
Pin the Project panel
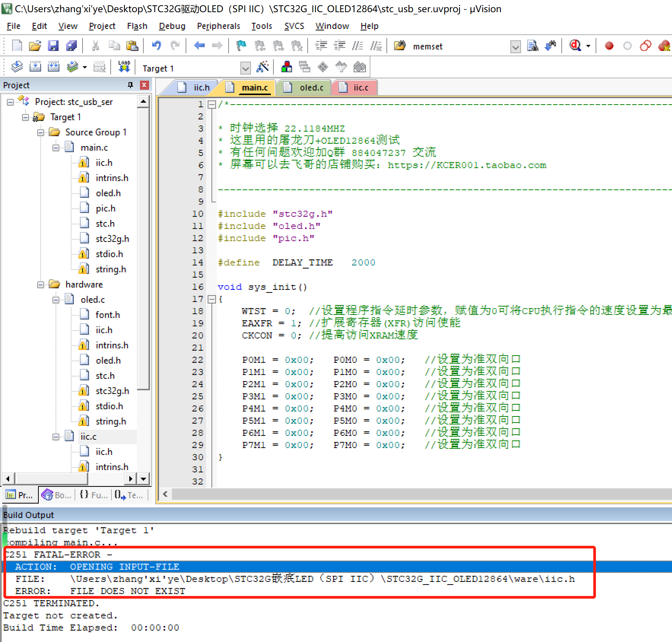130,85
